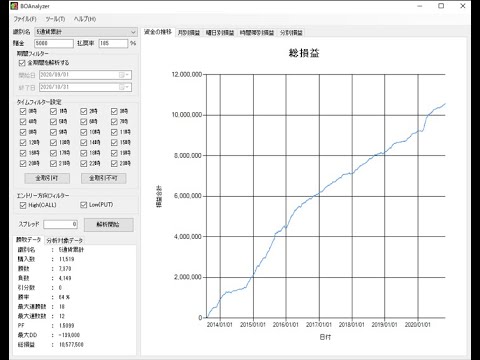This screenshot has width=480, height=360.
Task: Toggle the 0時 time filter checkbox
Action: (x=23, y=111)
